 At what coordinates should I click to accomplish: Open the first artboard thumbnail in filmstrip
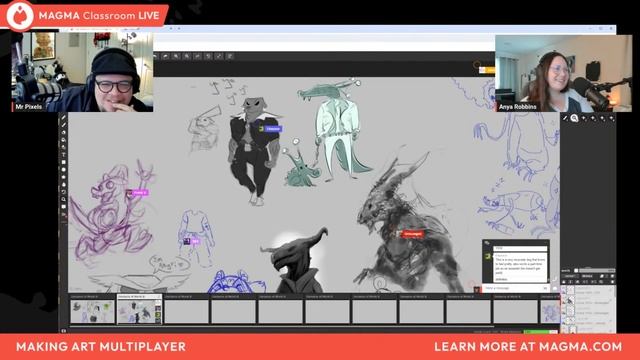tap(93, 311)
